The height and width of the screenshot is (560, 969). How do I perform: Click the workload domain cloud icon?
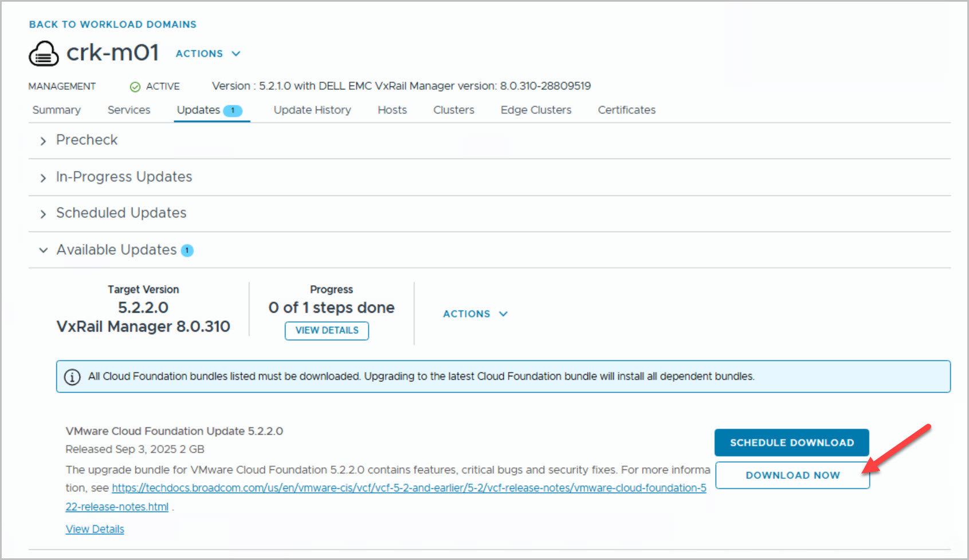(x=44, y=54)
